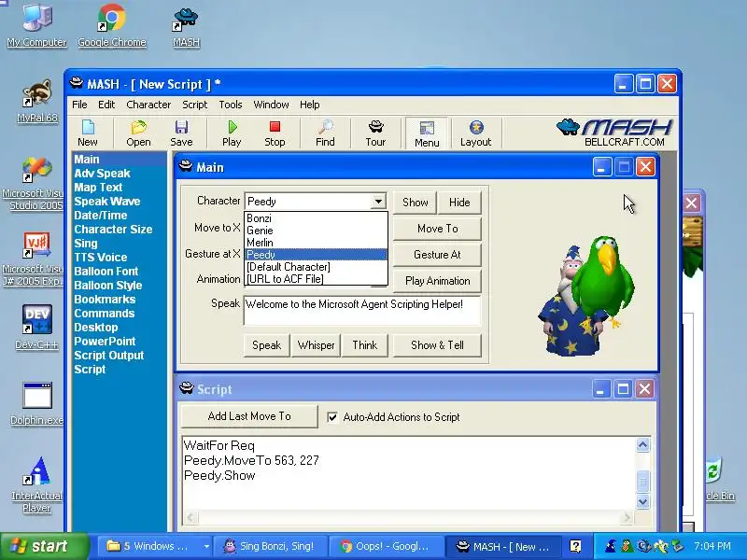Click the Play Animation button
The width and height of the screenshot is (747, 560).
[x=437, y=281]
